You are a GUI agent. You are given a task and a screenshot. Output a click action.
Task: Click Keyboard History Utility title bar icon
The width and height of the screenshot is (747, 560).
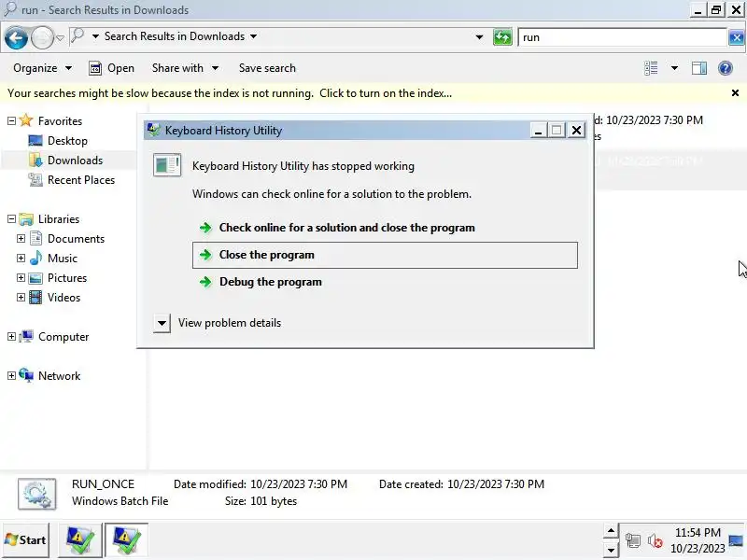[153, 130]
